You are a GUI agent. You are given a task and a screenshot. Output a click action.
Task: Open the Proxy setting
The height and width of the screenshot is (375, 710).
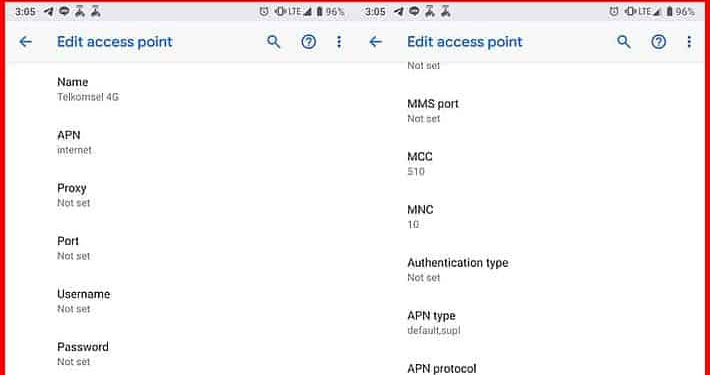pyautogui.click(x=181, y=195)
